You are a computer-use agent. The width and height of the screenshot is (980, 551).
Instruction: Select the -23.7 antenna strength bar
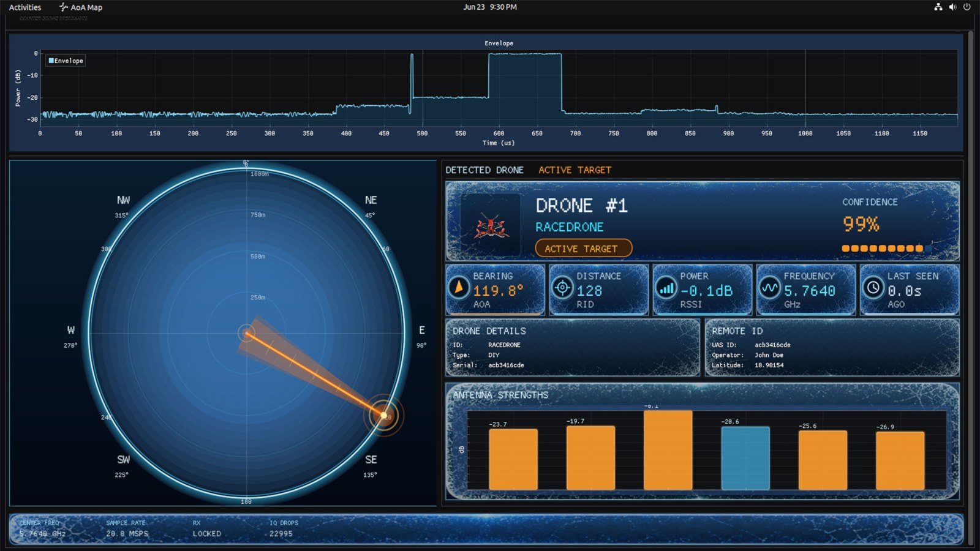[513, 459]
